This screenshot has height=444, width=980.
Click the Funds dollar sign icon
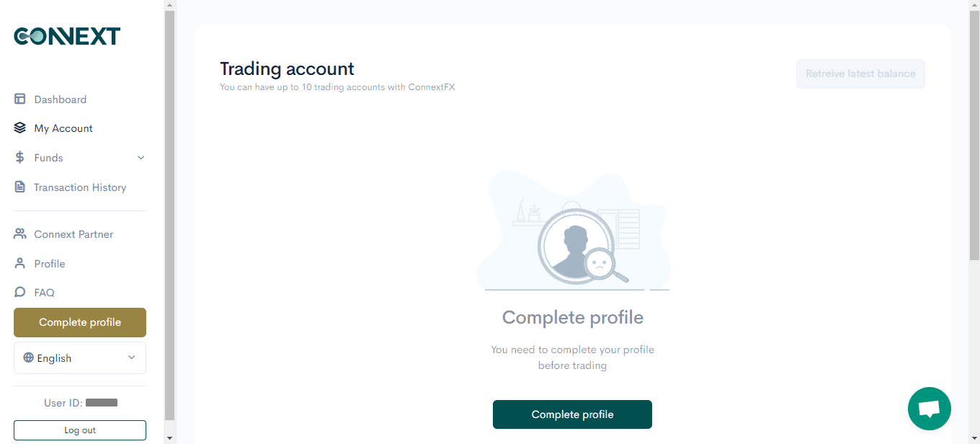tap(20, 158)
